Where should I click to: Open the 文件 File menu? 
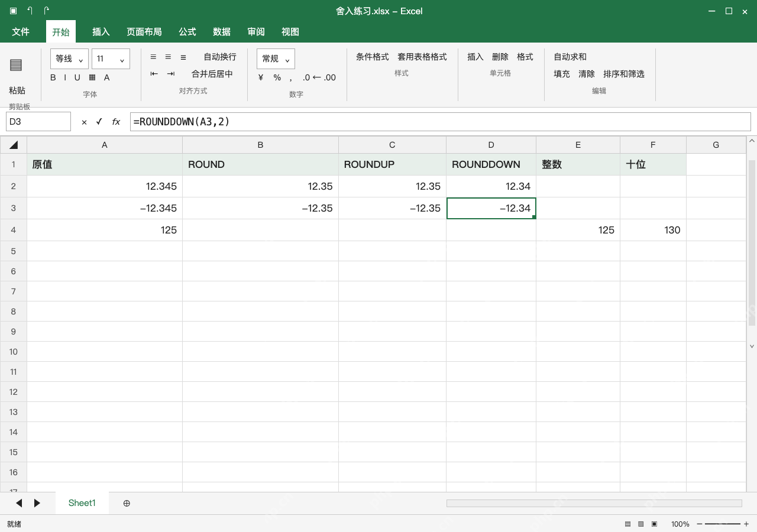21,32
